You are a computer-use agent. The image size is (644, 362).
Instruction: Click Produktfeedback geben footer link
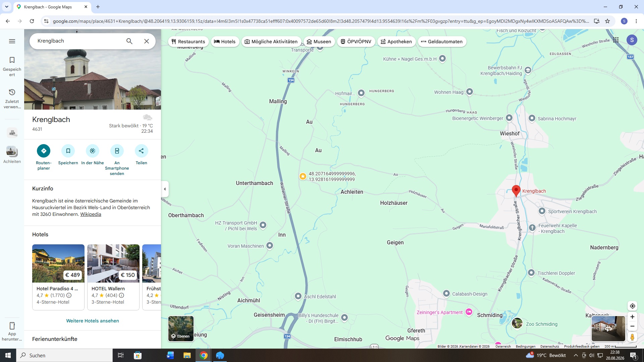coord(582,347)
